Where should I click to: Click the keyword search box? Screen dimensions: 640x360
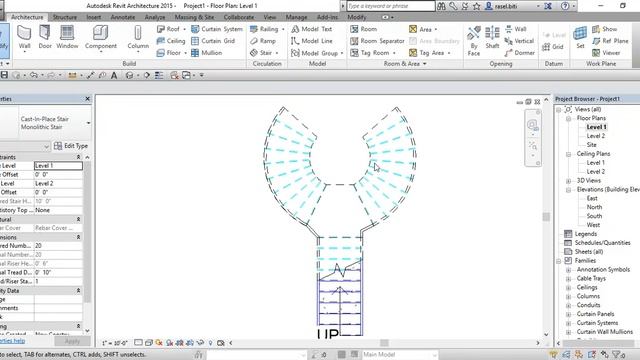[391, 6]
